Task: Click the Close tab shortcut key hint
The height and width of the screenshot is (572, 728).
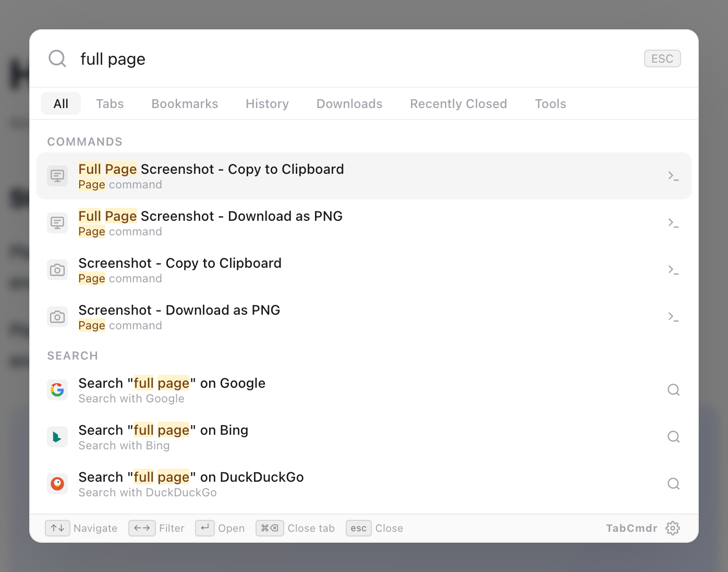Action: tap(270, 528)
